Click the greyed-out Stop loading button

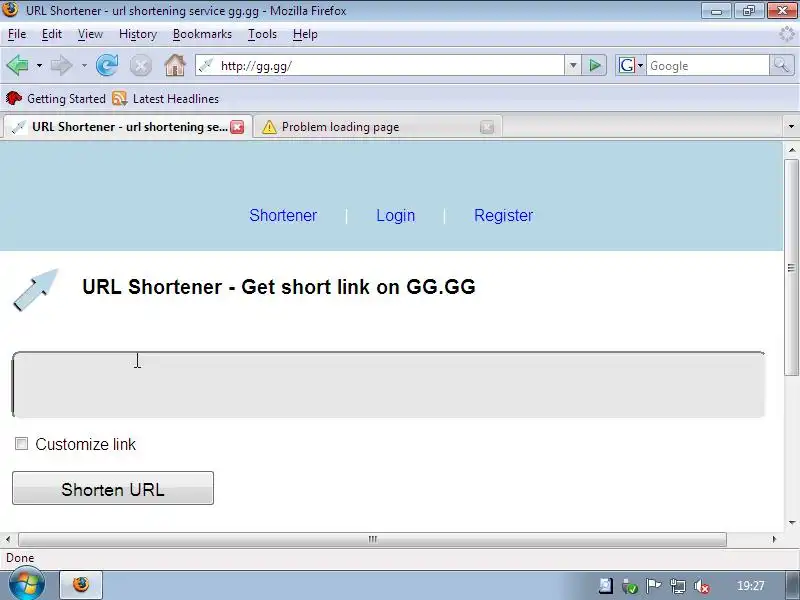(140, 66)
